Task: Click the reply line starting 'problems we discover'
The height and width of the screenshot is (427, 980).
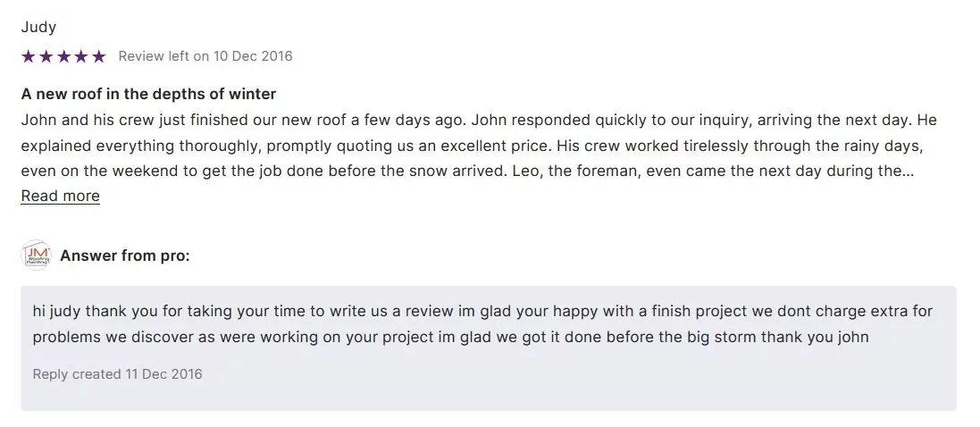Action: click(x=450, y=337)
